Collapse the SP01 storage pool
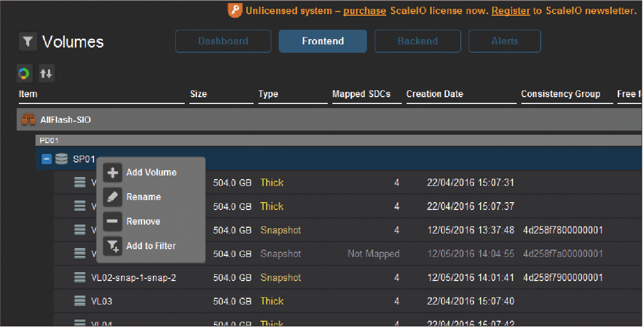Screen dimensions: 644x328 click(x=46, y=159)
